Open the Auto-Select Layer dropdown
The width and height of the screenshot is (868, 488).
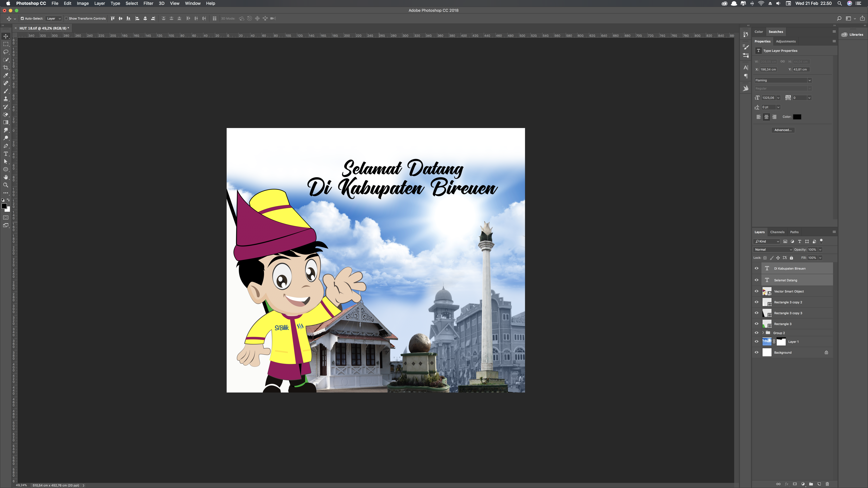[x=54, y=19]
